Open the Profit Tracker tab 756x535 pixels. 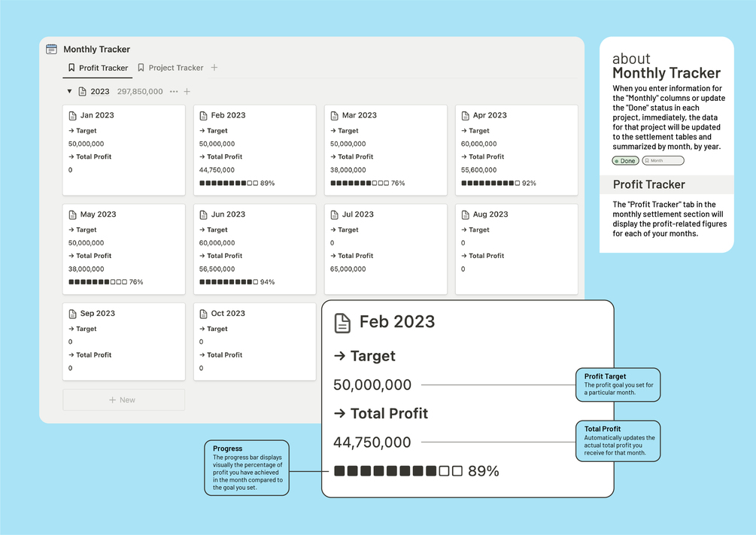coord(98,68)
